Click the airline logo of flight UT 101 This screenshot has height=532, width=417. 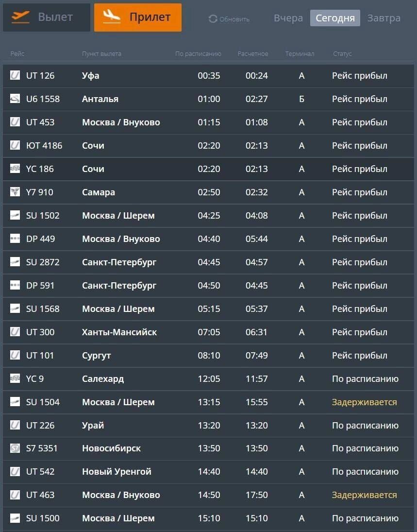(x=15, y=355)
